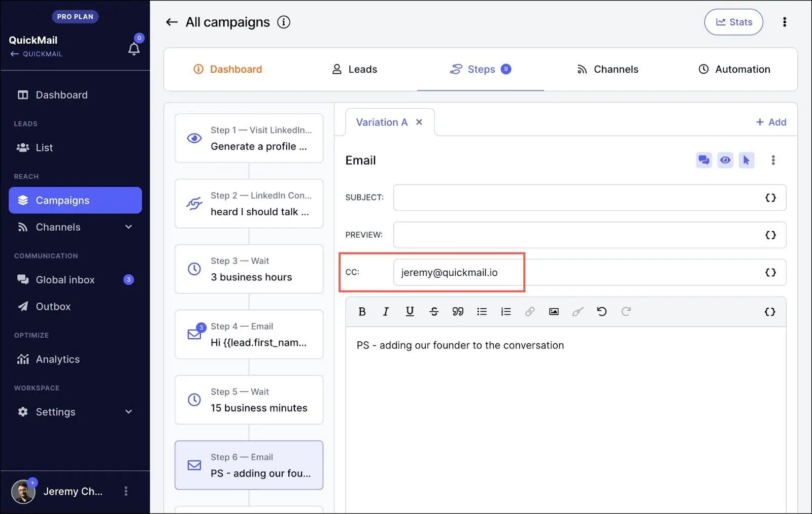This screenshot has width=812, height=514.
Task: Go back using the All campaigns arrow
Action: coord(172,22)
